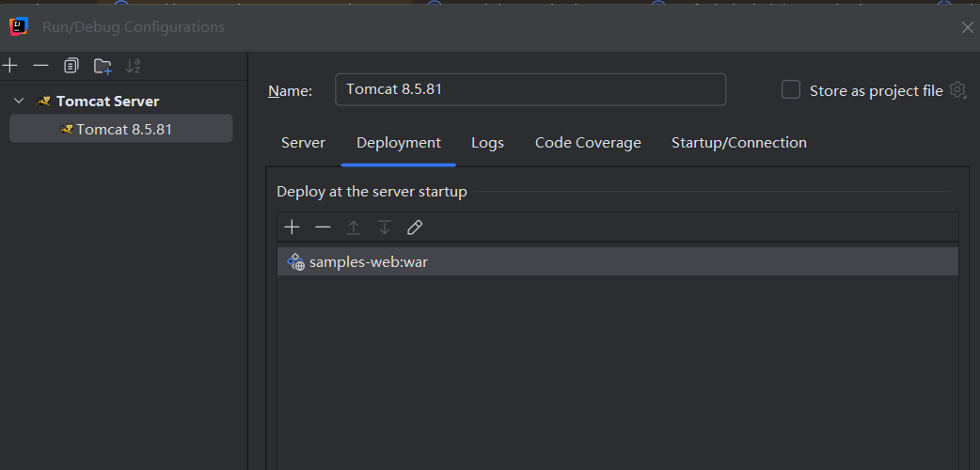Switch to the Server tab
Viewport: 980px width, 470px height.
(x=303, y=143)
